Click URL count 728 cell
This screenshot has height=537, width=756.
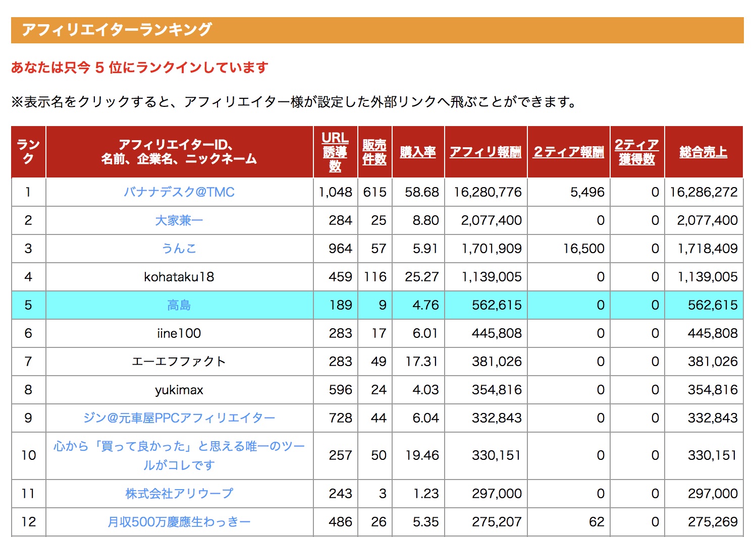pos(335,418)
